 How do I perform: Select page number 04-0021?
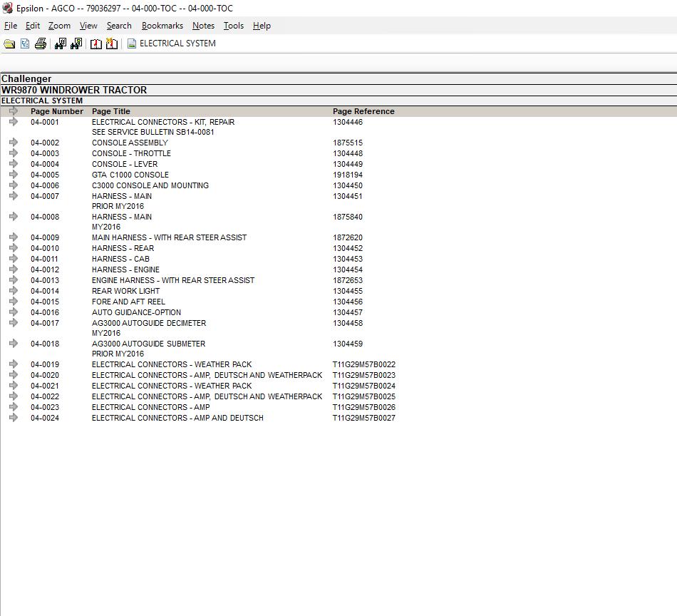(45, 386)
